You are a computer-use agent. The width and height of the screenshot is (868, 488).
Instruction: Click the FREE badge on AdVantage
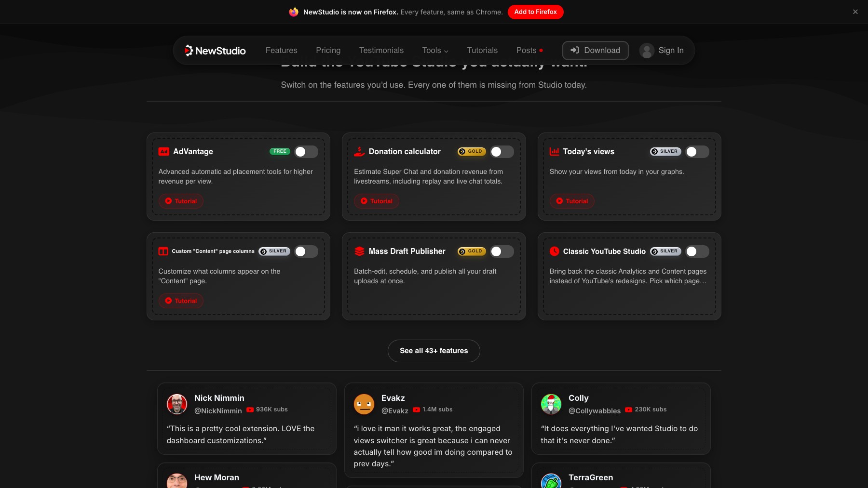[280, 151]
